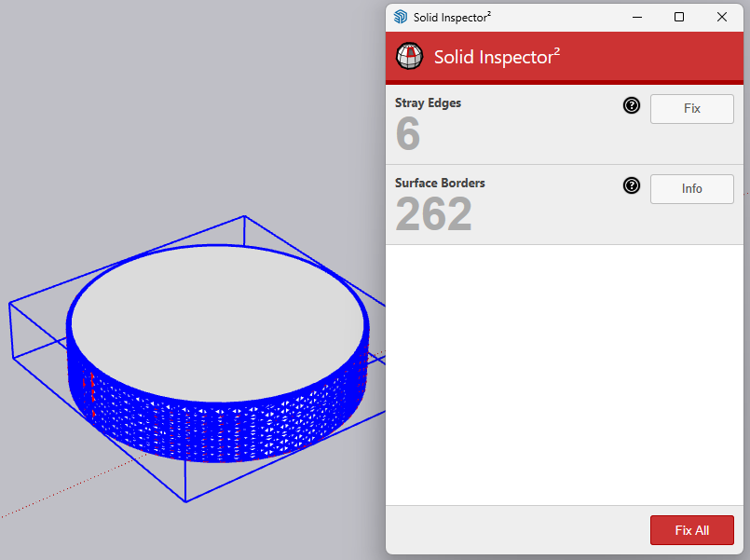Click the SketchUp icon in title bar
The image size is (750, 560).
coord(401,17)
